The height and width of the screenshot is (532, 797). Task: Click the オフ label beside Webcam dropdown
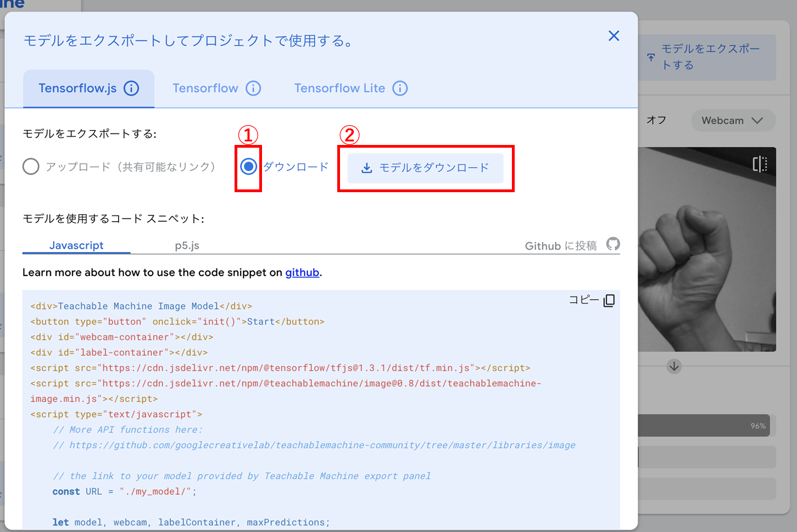click(656, 120)
